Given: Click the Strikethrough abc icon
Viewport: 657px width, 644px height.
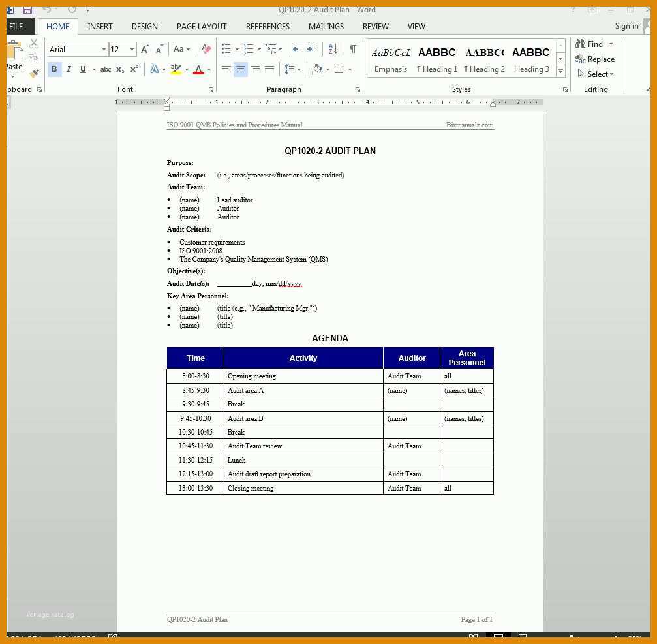Looking at the screenshot, I should click(106, 69).
